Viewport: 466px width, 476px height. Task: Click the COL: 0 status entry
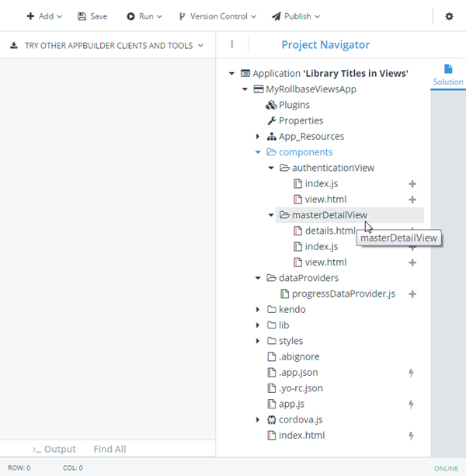coord(73,467)
